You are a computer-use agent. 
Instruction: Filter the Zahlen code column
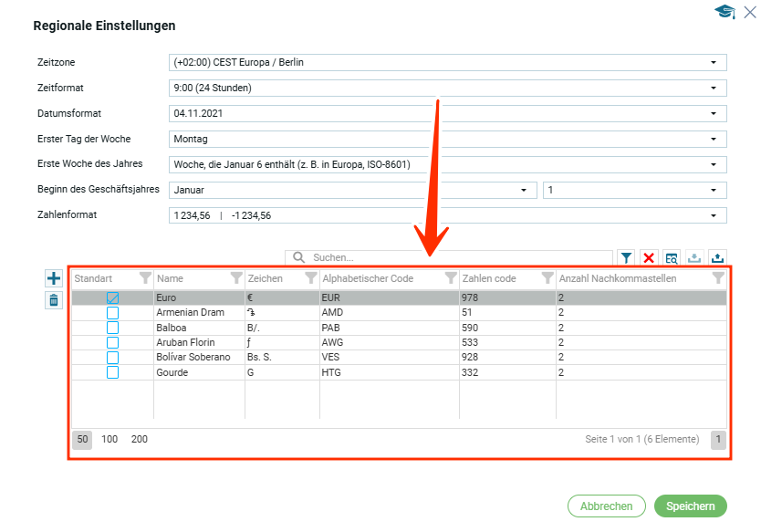[547, 278]
